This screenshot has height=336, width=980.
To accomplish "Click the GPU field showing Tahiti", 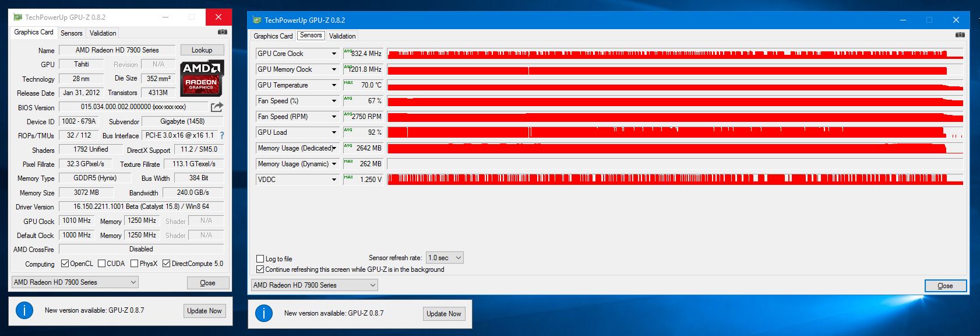I will click(82, 64).
